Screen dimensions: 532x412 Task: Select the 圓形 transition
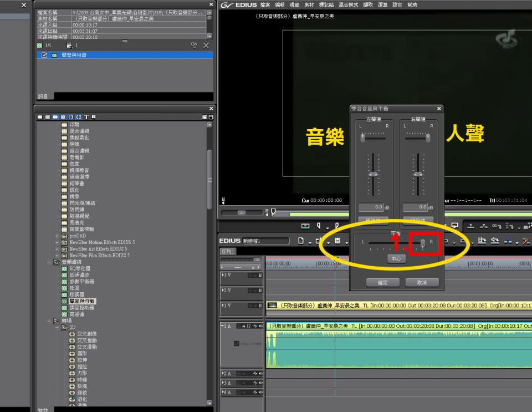click(78, 353)
